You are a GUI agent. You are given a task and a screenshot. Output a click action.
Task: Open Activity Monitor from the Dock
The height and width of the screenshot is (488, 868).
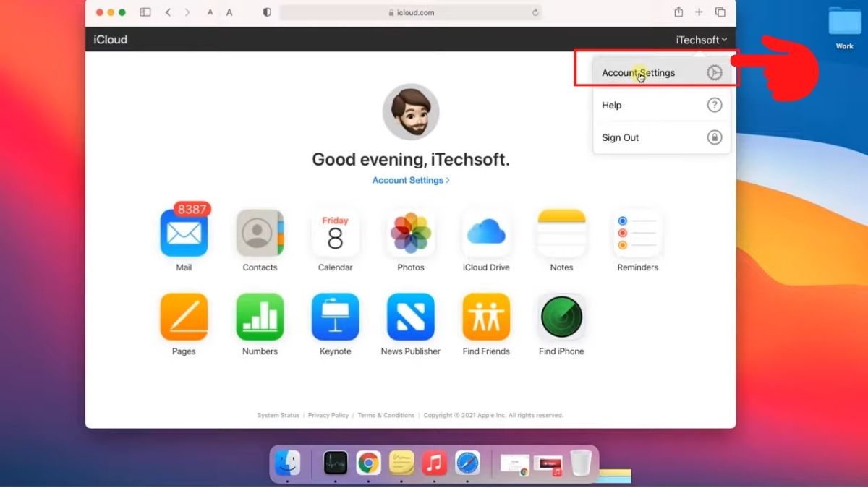pyautogui.click(x=336, y=463)
